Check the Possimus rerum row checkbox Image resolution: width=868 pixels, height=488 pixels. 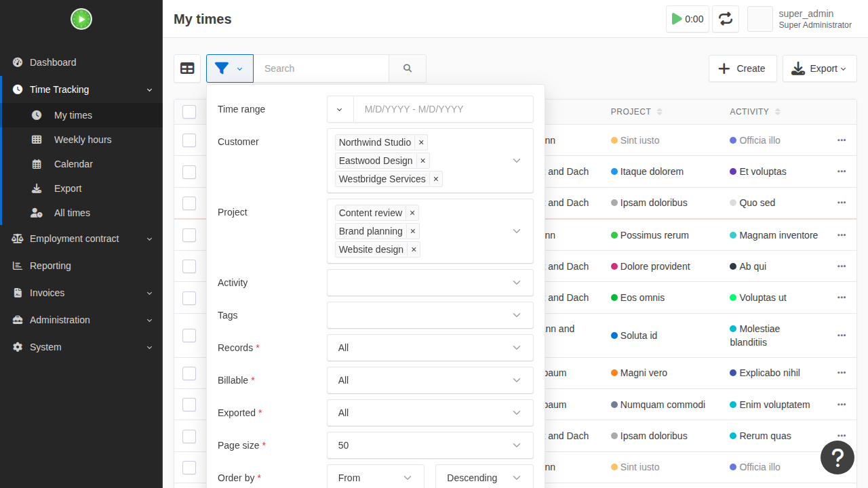click(x=189, y=235)
